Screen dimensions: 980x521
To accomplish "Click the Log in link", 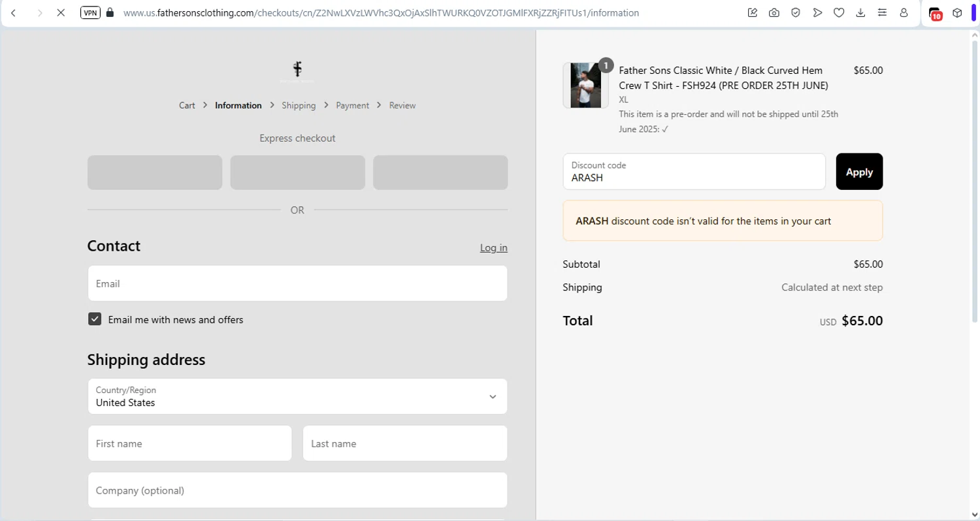I will click(494, 247).
